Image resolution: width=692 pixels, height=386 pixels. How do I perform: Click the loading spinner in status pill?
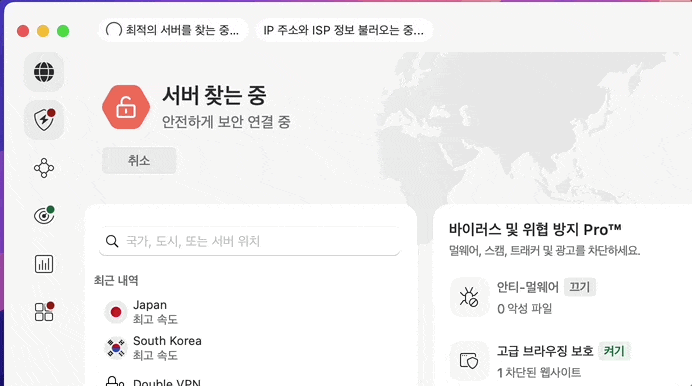114,30
